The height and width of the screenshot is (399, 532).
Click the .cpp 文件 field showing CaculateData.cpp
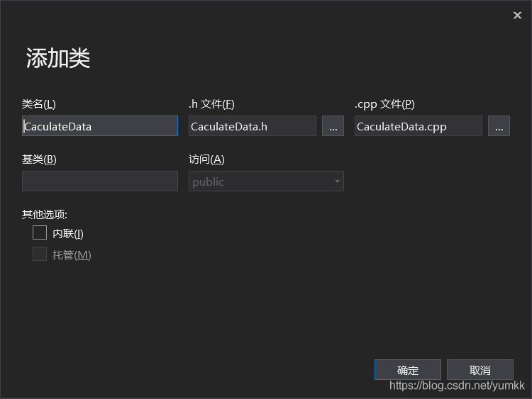click(419, 125)
